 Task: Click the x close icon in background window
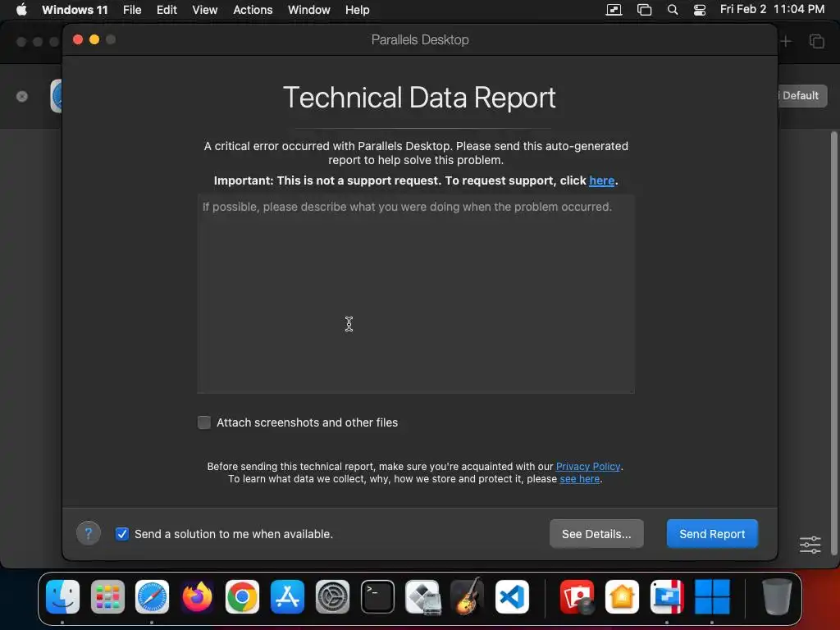[x=22, y=97]
